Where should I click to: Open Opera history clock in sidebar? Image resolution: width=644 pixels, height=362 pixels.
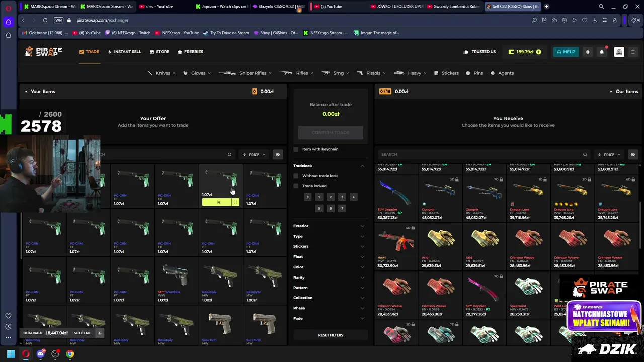coord(8,327)
